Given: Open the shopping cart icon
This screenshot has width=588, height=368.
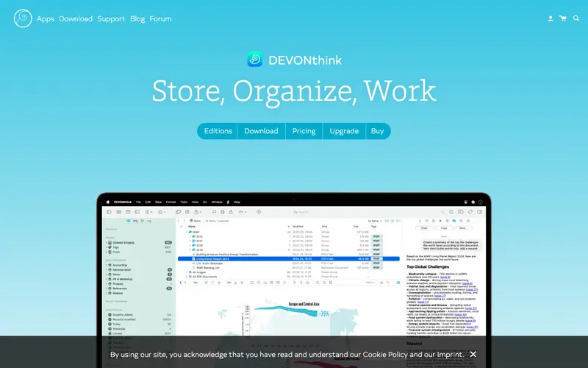Looking at the screenshot, I should click(563, 18).
